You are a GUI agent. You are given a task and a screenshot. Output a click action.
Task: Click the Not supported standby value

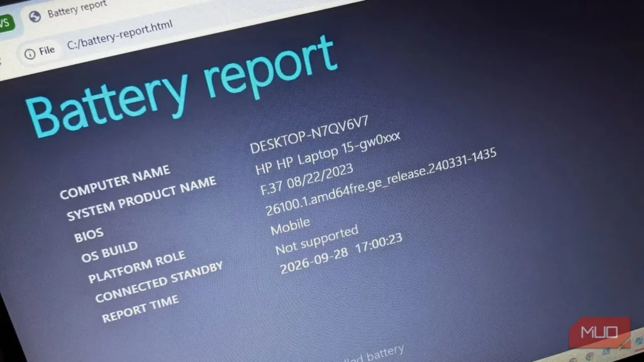tap(317, 239)
